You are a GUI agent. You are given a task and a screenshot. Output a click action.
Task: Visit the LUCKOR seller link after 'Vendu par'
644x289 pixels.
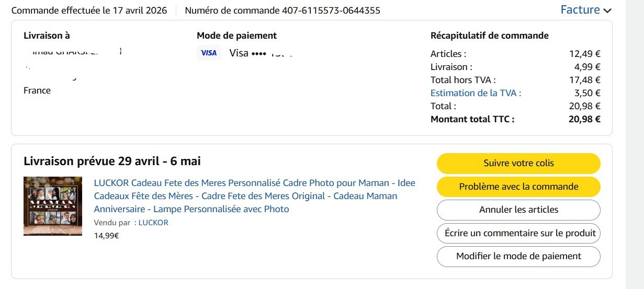pyautogui.click(x=153, y=223)
